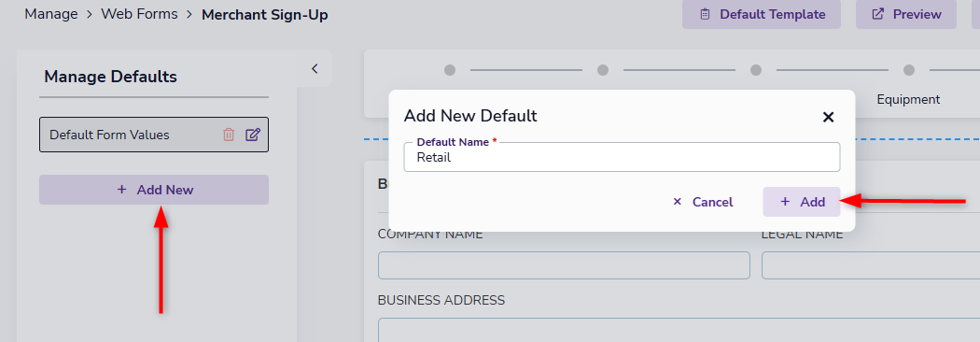
Task: Delete the Default Form Values entry
Action: [x=229, y=135]
